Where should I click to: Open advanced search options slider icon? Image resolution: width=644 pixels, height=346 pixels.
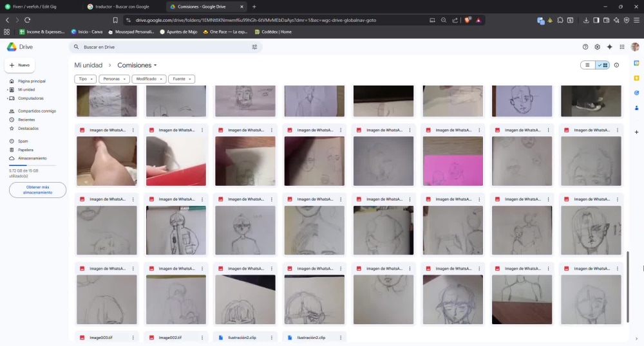point(254,47)
